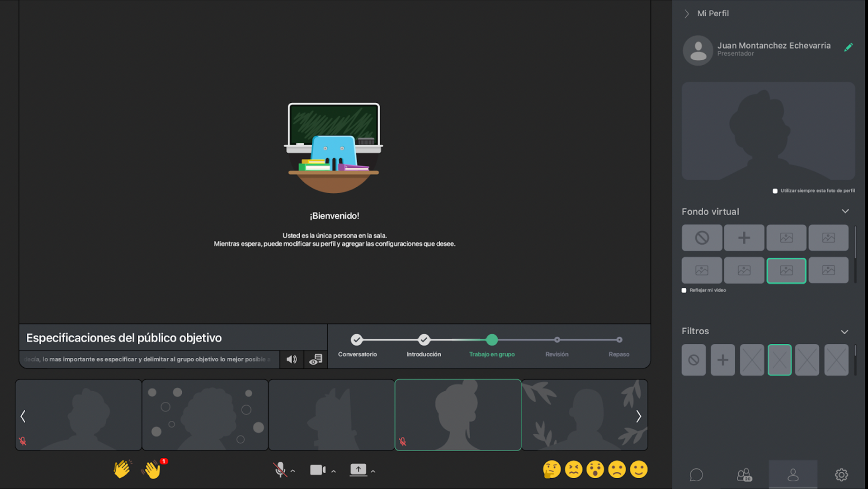This screenshot has height=489, width=868.
Task: Toggle the caption visibility eye icon
Action: (x=316, y=360)
